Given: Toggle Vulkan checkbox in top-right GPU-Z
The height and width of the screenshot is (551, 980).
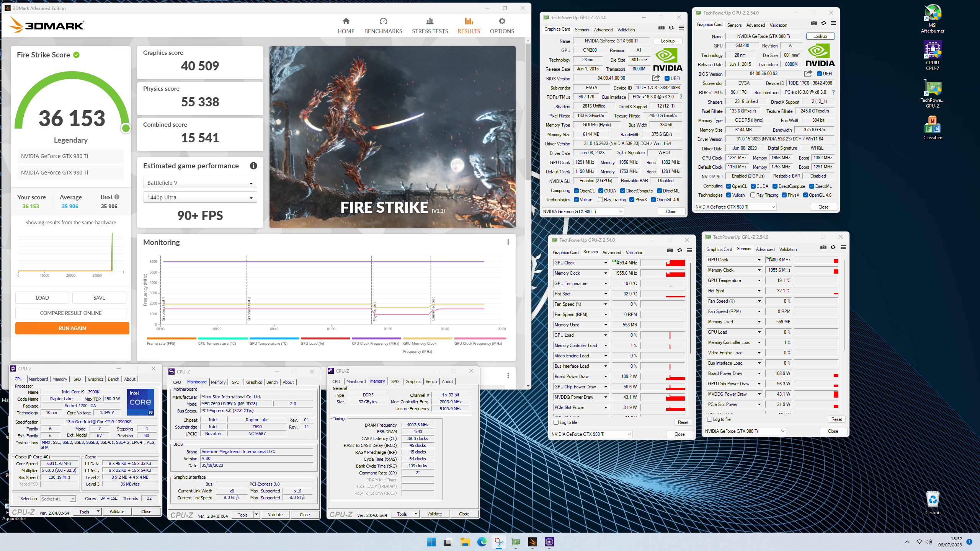Looking at the screenshot, I should tap(728, 195).
